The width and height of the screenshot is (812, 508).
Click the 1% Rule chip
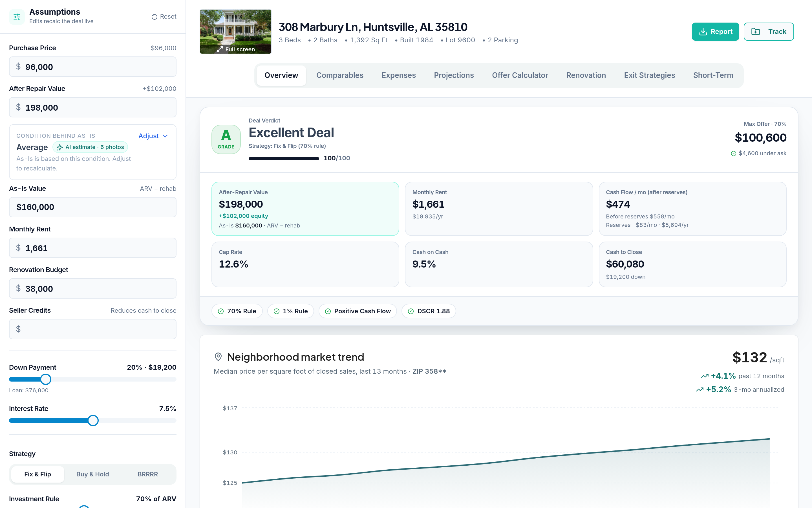[291, 311]
